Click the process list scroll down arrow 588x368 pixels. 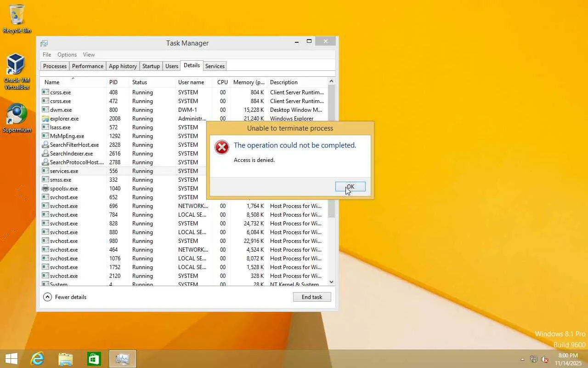(332, 282)
